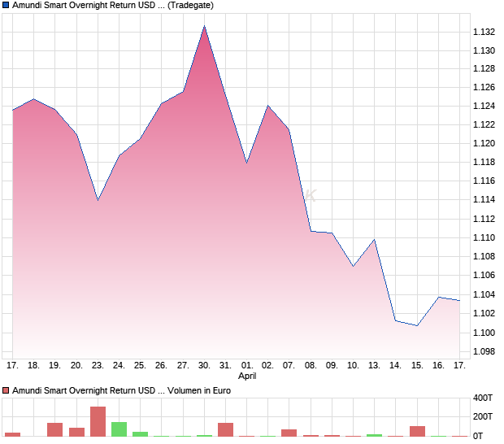Click the '1.132' price axis label
The width and height of the screenshot is (504, 444).
pos(484,32)
